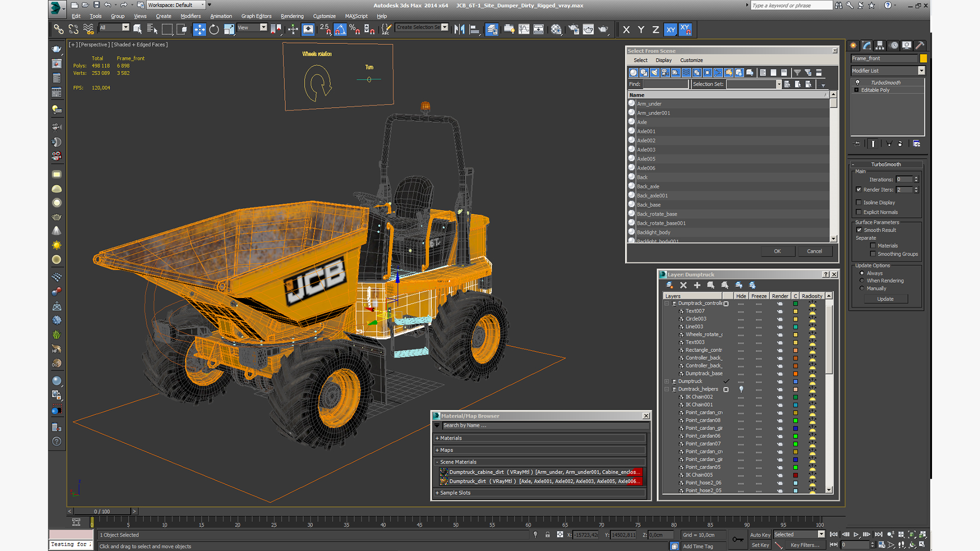This screenshot has height=551, width=980.
Task: Click OK in Select From Scene
Action: click(x=777, y=251)
